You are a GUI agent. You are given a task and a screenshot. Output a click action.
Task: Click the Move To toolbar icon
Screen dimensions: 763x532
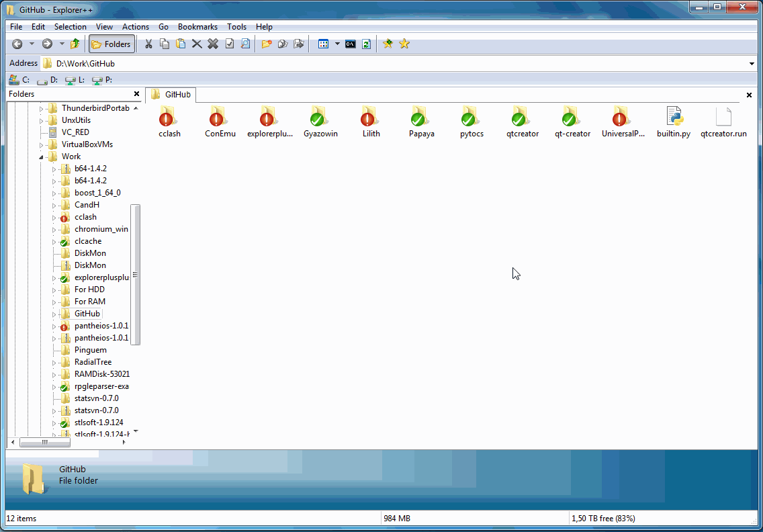[x=299, y=44]
